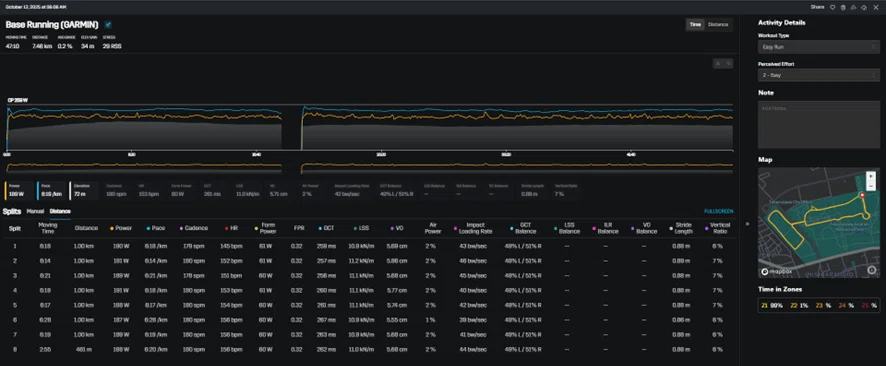Open the Perceived Effort dropdown
The height and width of the screenshot is (366, 886).
(818, 75)
